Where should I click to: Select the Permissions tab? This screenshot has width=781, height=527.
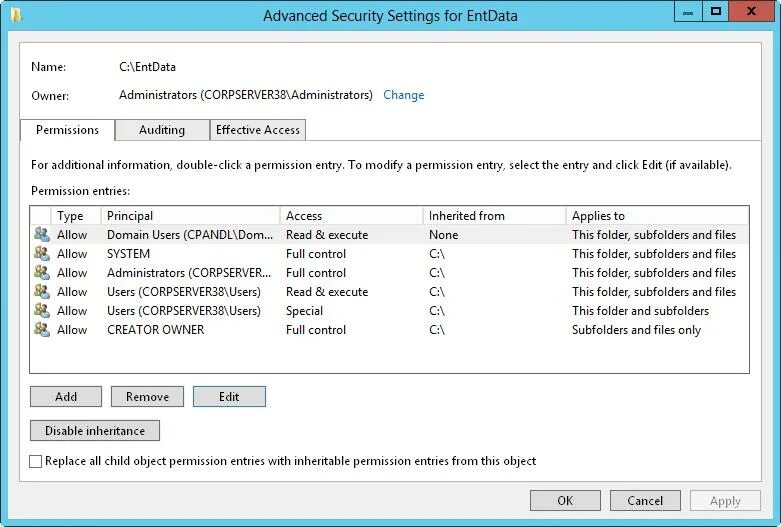click(x=67, y=130)
